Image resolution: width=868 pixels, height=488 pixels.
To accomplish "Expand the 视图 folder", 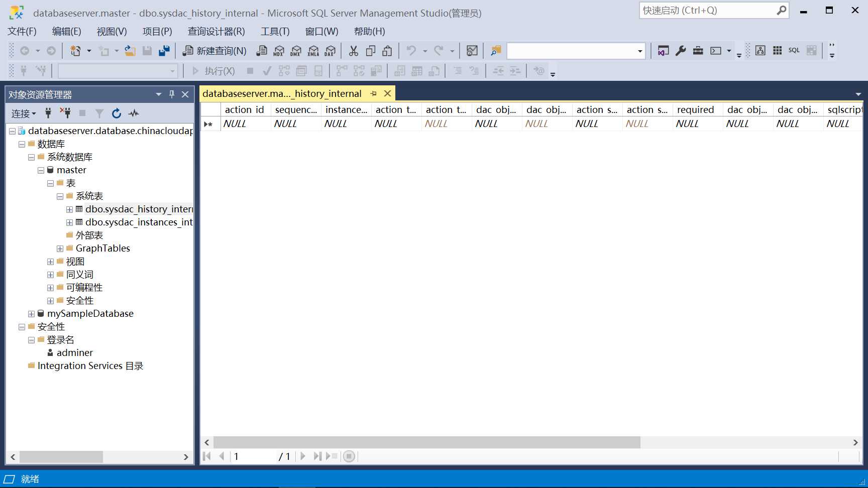I will pos(50,262).
